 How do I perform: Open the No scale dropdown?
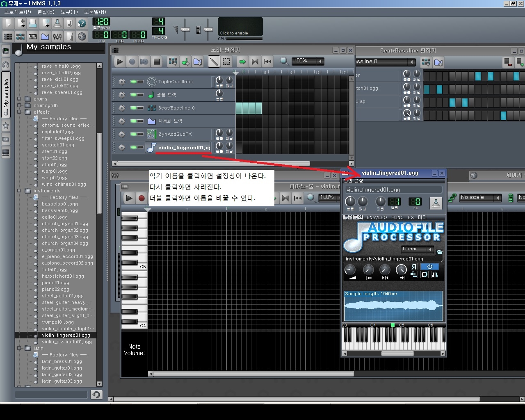tap(480, 198)
